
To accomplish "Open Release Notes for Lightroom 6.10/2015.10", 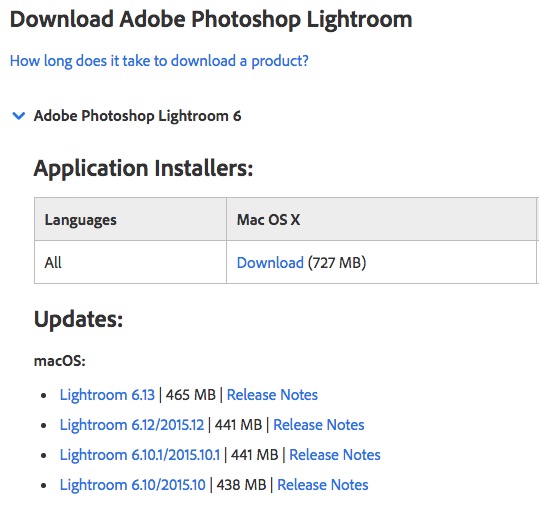I will (323, 485).
